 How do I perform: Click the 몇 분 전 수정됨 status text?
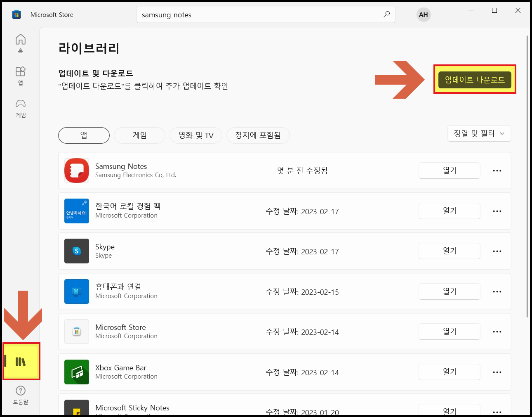(302, 171)
